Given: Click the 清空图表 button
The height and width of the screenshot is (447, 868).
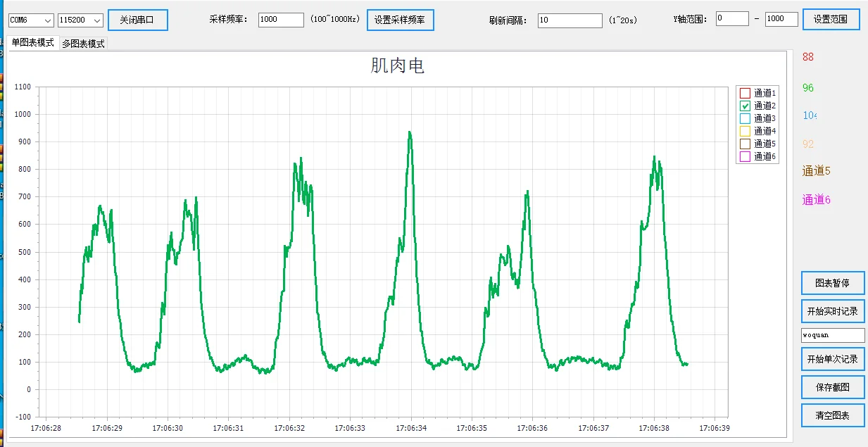Looking at the screenshot, I should tap(833, 415).
